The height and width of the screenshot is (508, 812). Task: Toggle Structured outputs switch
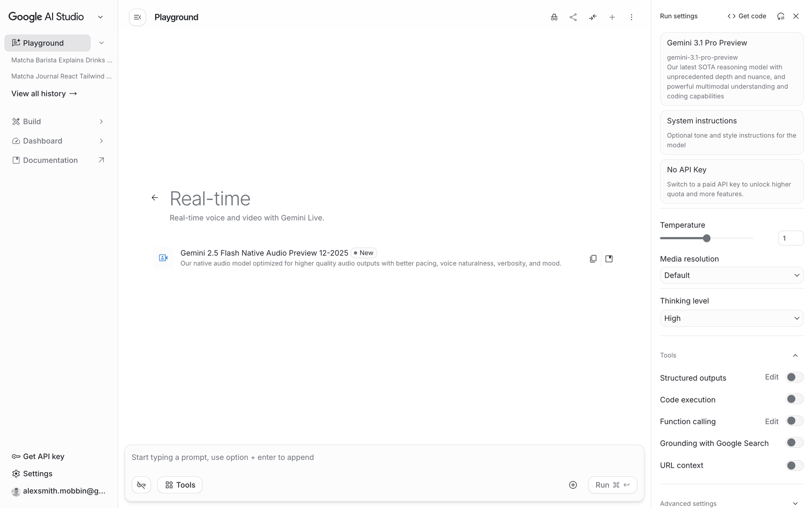tap(795, 377)
